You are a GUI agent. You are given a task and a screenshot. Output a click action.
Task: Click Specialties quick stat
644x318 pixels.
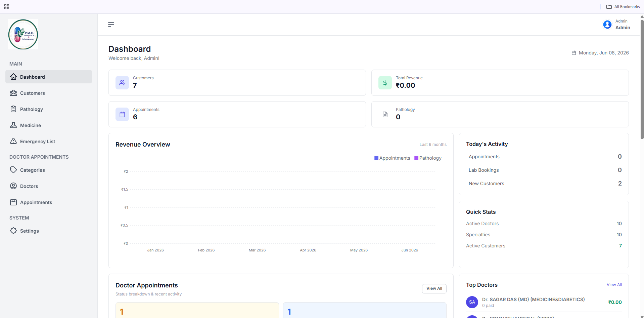(544, 235)
